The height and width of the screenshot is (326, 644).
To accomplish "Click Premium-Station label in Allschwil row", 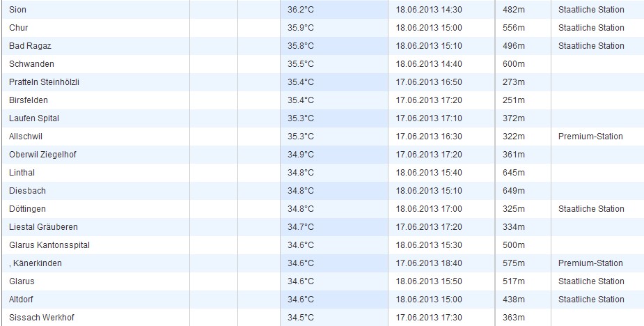I will point(590,137).
